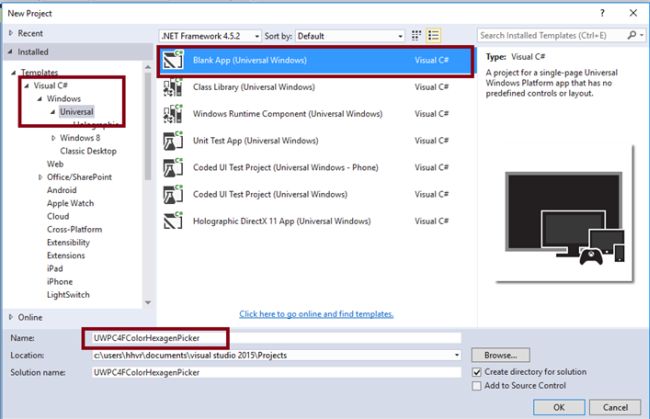Close the New Project dialog
Viewport: 650px width, 419px height.
[x=633, y=13]
